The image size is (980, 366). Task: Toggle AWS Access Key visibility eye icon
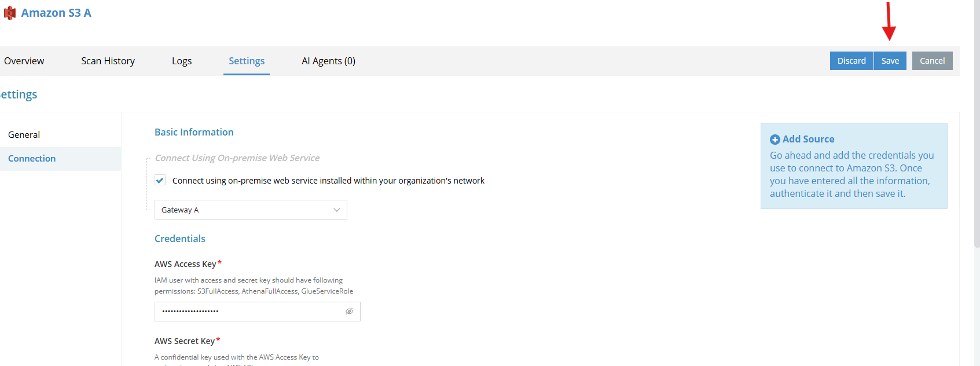coord(349,312)
